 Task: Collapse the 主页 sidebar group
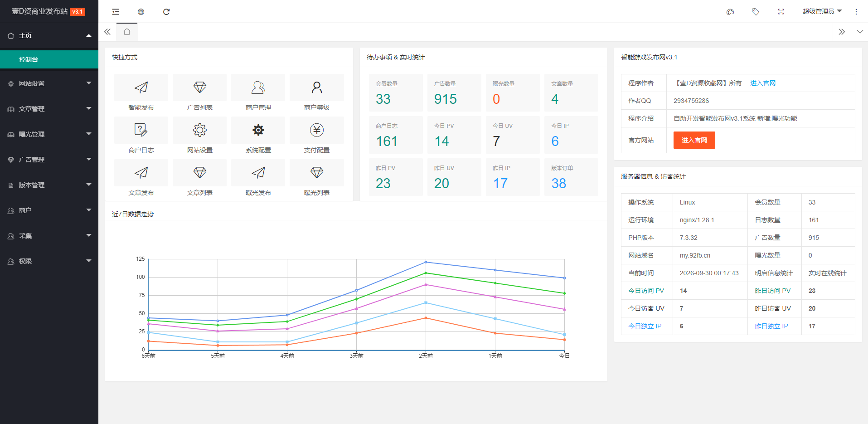pyautogui.click(x=49, y=35)
